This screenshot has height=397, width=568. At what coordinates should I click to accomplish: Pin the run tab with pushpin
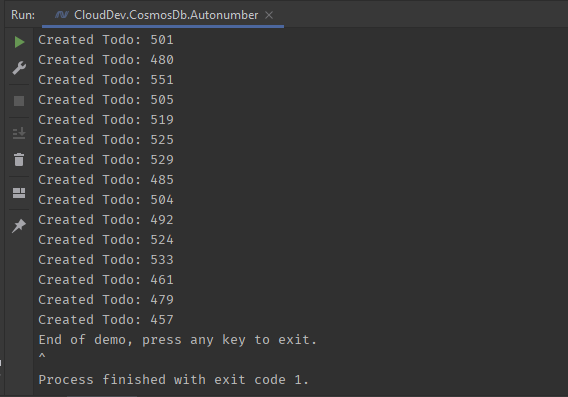click(19, 226)
